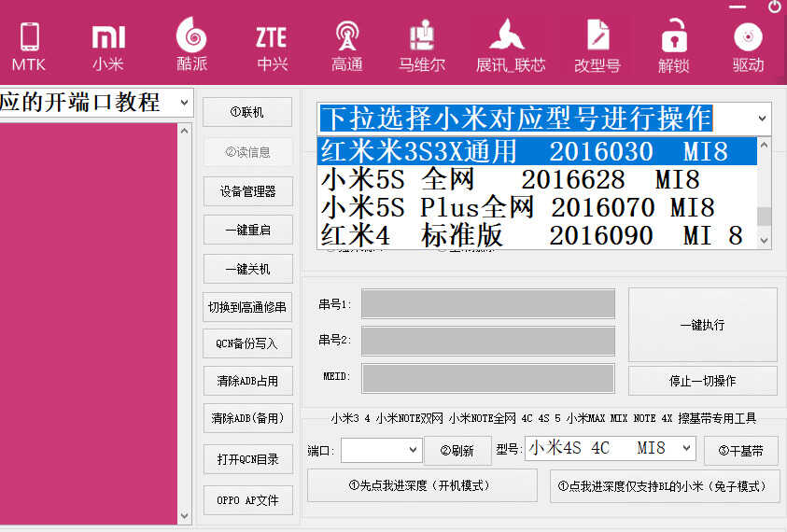Select the 小米 (Mi) brand icon
This screenshot has width=787, height=532.
pos(108,48)
